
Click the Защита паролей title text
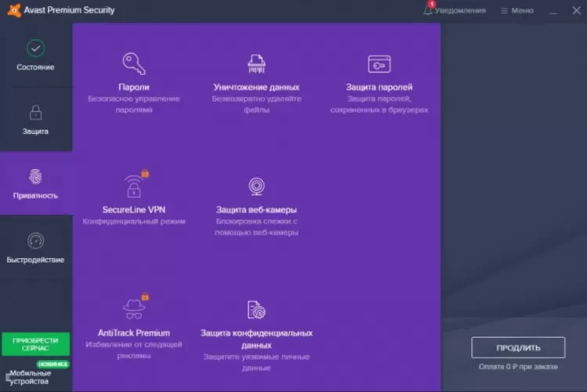point(380,87)
